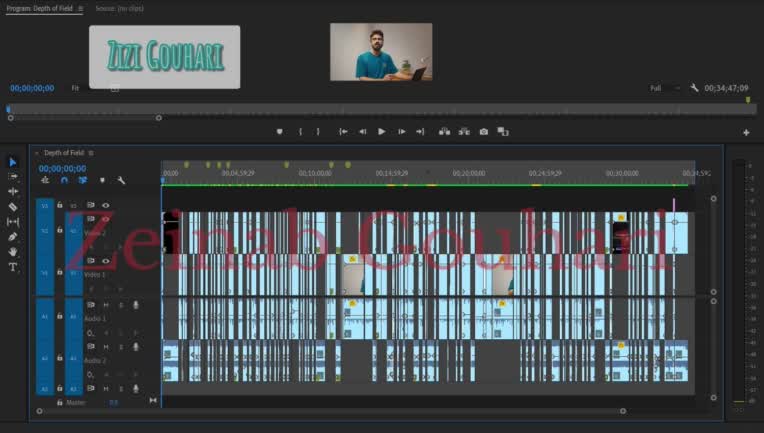Open the Button Editor plus icon
The width and height of the screenshot is (764, 433).
coord(746,132)
